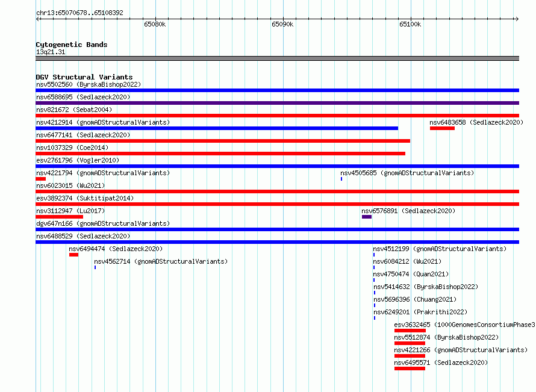Viewport: 536px width, 392px height.
Task: Click the DGV Structural Variants track title
Action: click(x=84, y=77)
